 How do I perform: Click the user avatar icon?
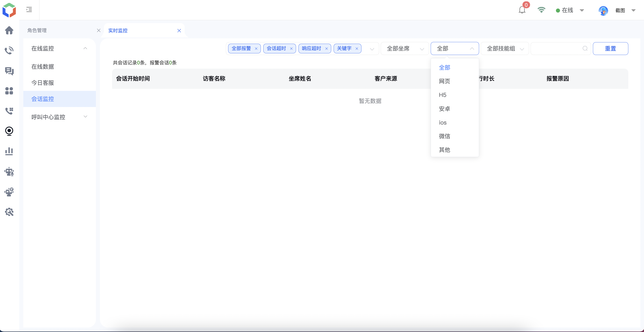(x=603, y=11)
